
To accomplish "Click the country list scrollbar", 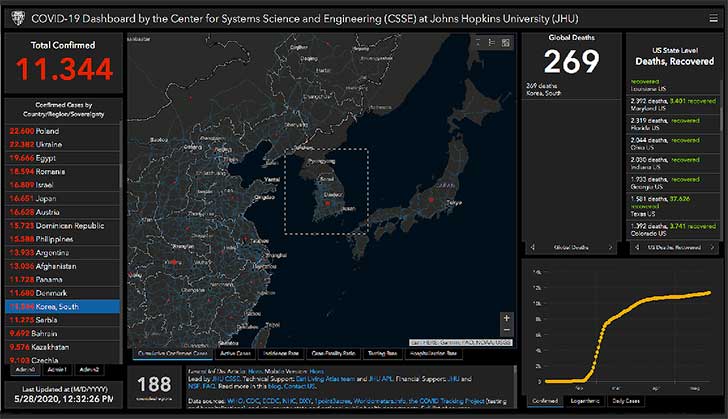I will [x=121, y=174].
